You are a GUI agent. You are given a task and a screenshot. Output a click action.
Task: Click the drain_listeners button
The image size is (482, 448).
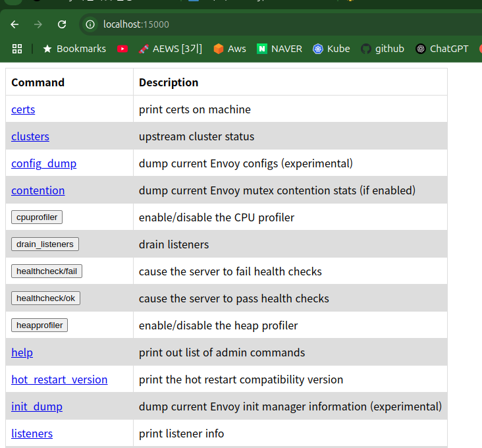click(x=45, y=244)
